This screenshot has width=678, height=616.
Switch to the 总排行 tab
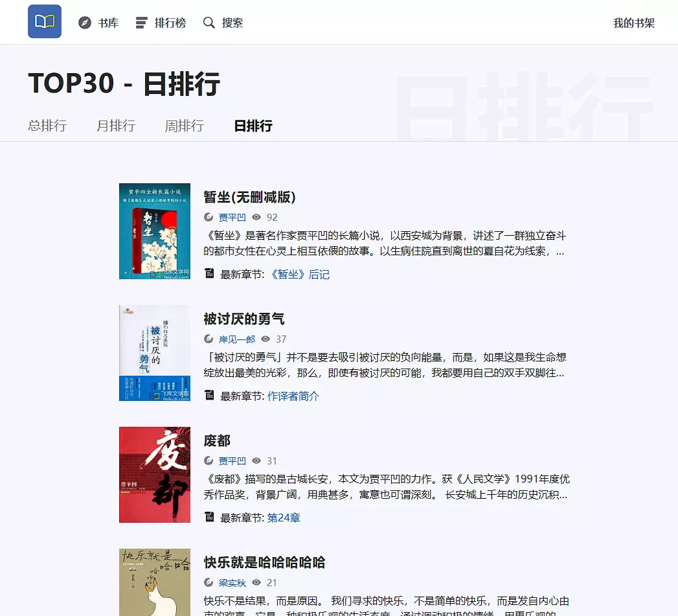click(x=47, y=126)
